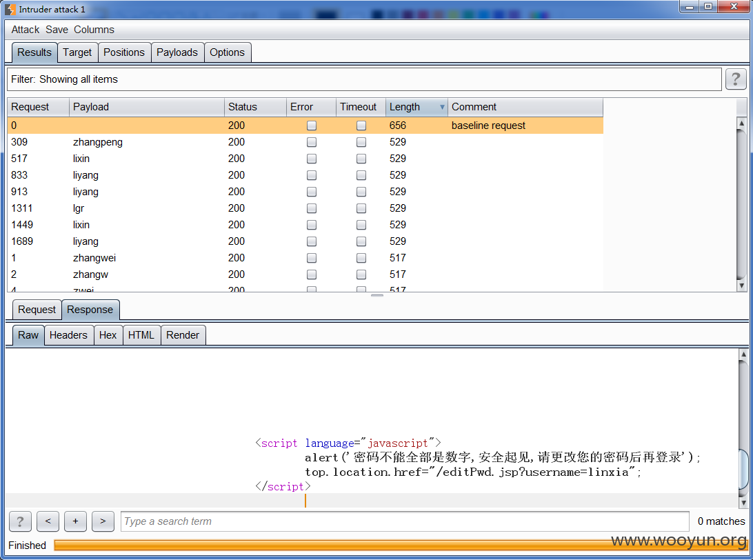
Task: Go to previous search match
Action: (x=48, y=521)
